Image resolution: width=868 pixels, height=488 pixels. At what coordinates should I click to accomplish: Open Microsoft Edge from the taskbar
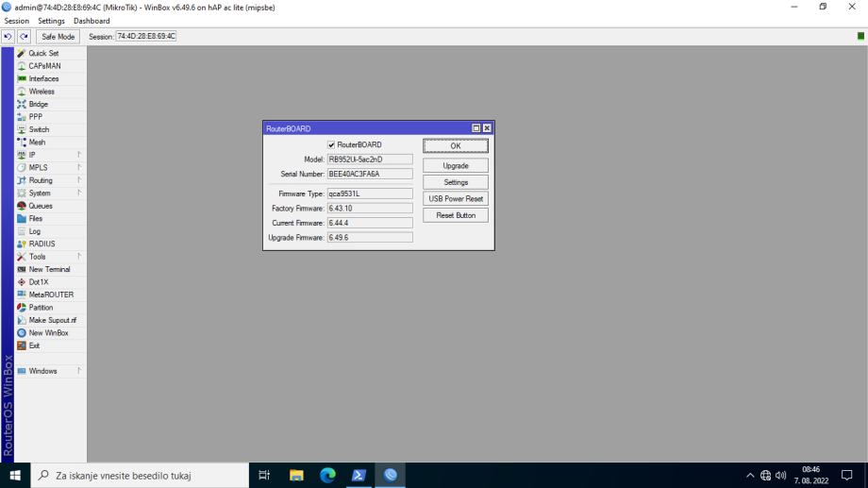327,475
